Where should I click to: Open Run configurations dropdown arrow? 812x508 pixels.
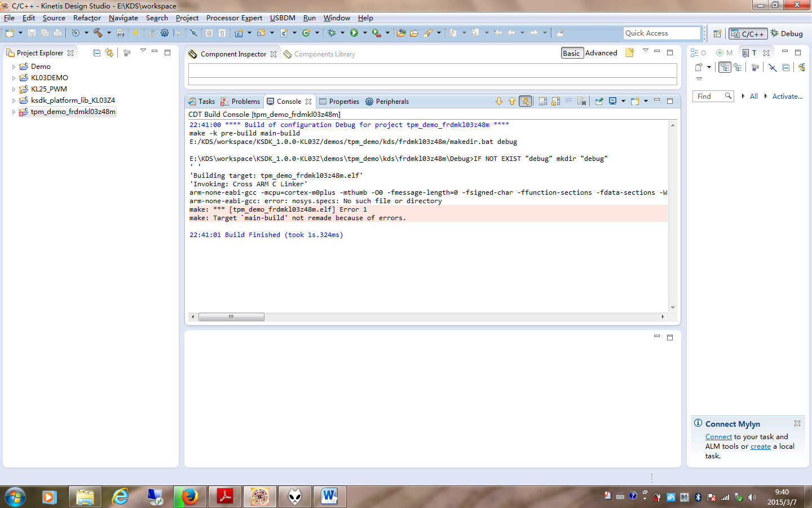pyautogui.click(x=365, y=33)
